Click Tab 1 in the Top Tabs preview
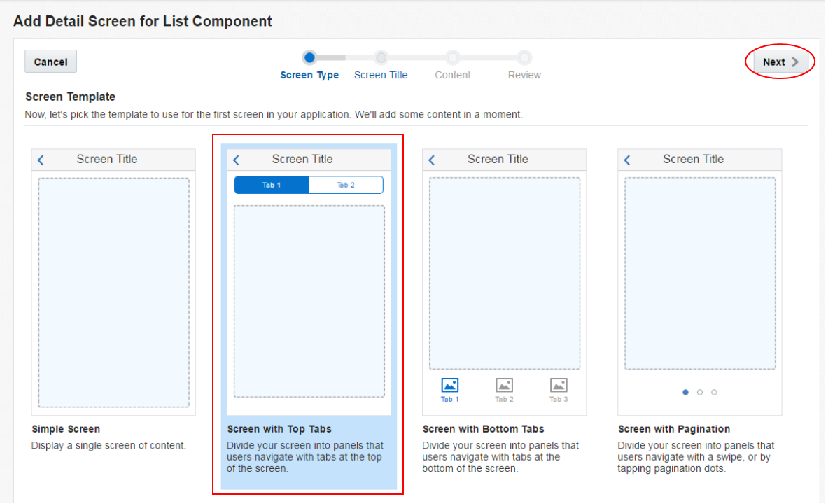 point(272,185)
